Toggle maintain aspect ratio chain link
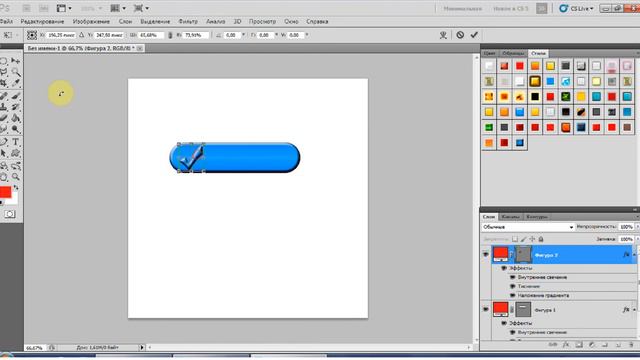640x360 pixels. click(x=170, y=35)
